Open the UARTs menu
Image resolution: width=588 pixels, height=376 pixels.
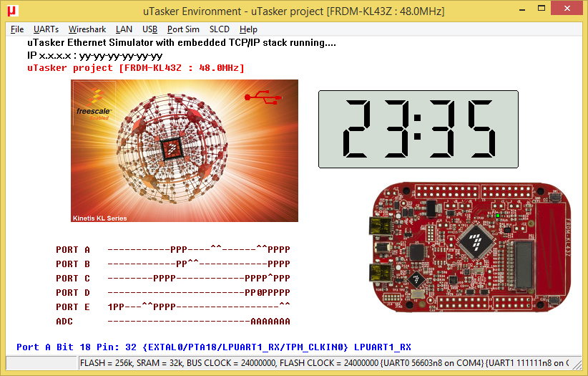[46, 29]
